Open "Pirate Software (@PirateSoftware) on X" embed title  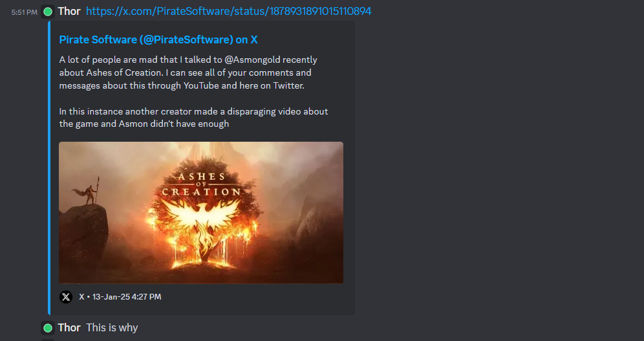[x=158, y=39]
